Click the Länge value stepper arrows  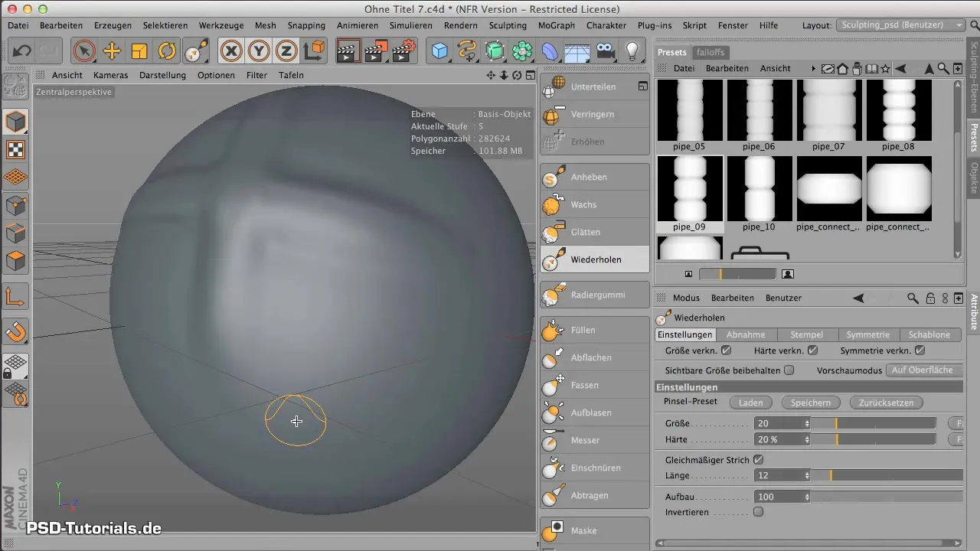coord(807,475)
